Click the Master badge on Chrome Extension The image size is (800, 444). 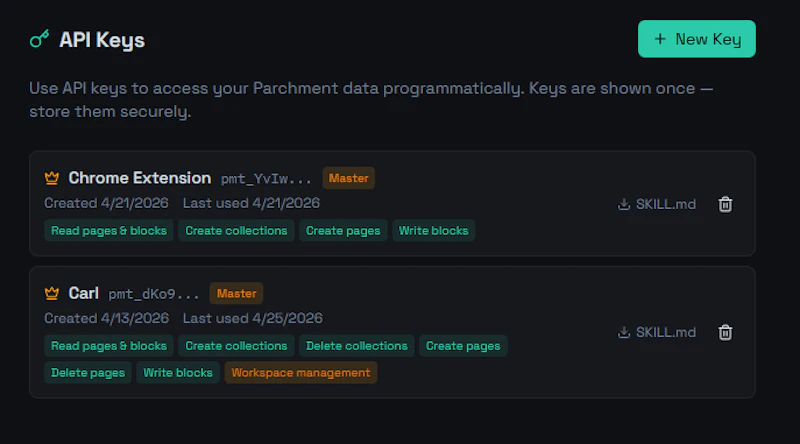pyautogui.click(x=348, y=178)
